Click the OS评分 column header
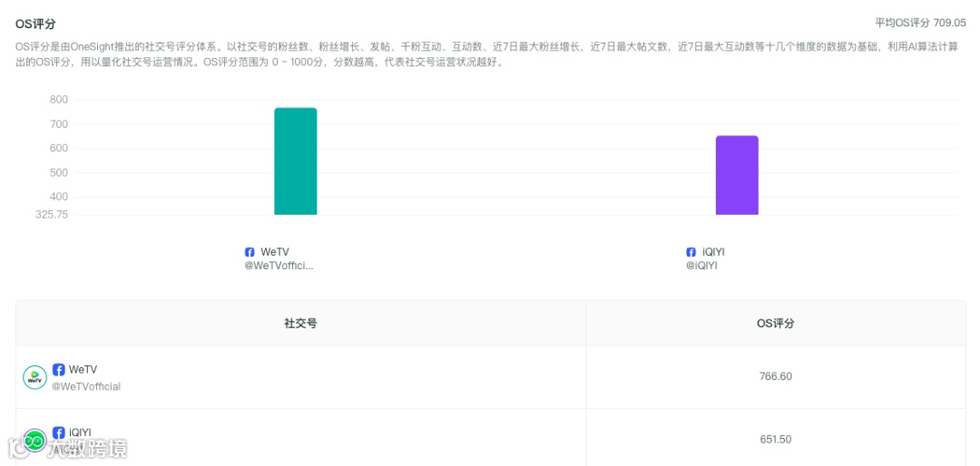 [776, 324]
